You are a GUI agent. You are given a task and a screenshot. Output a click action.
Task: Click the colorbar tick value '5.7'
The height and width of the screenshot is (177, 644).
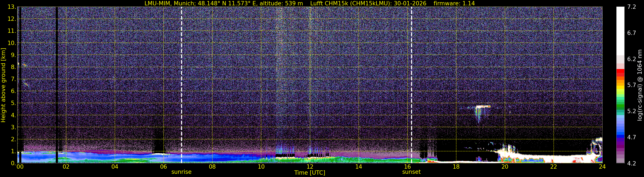(632, 85)
